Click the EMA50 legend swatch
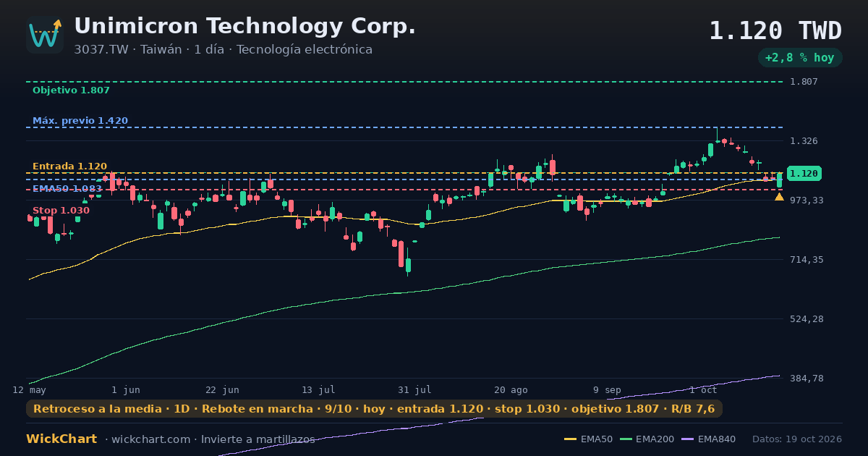The height and width of the screenshot is (456, 868). click(x=570, y=439)
